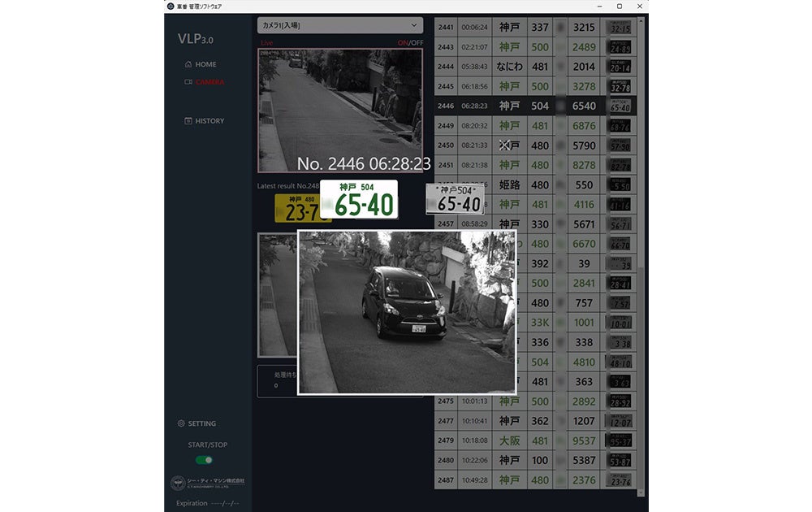Screen dimensions: 812x512
Task: Click class number 392 in the list
Action: (540, 264)
